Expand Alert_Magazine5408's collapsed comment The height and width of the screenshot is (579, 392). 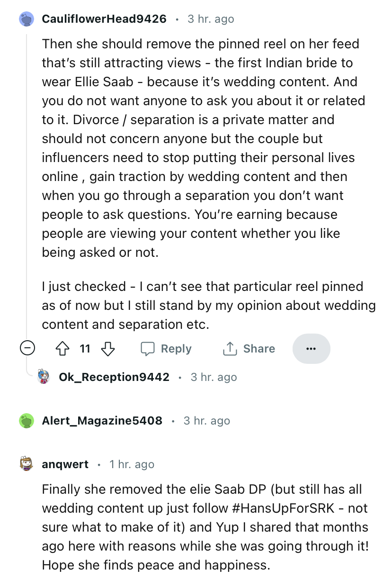tap(102, 421)
